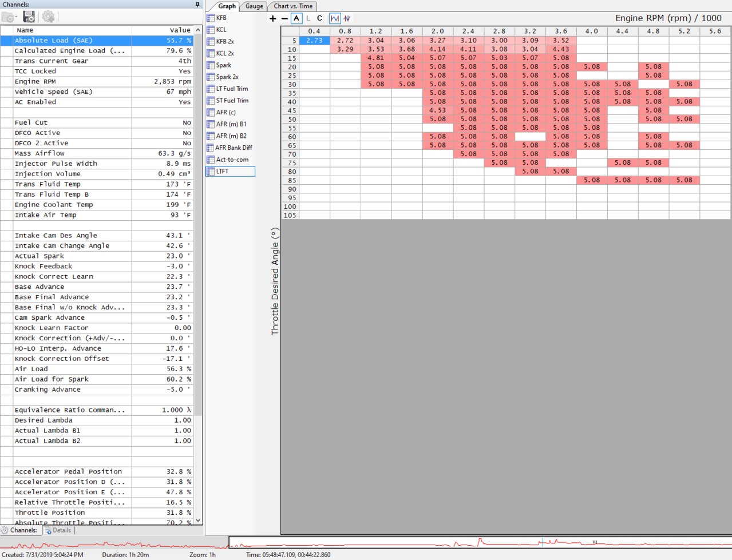732x560 pixels.
Task: Click the save channels disk icon
Action: click(x=29, y=17)
